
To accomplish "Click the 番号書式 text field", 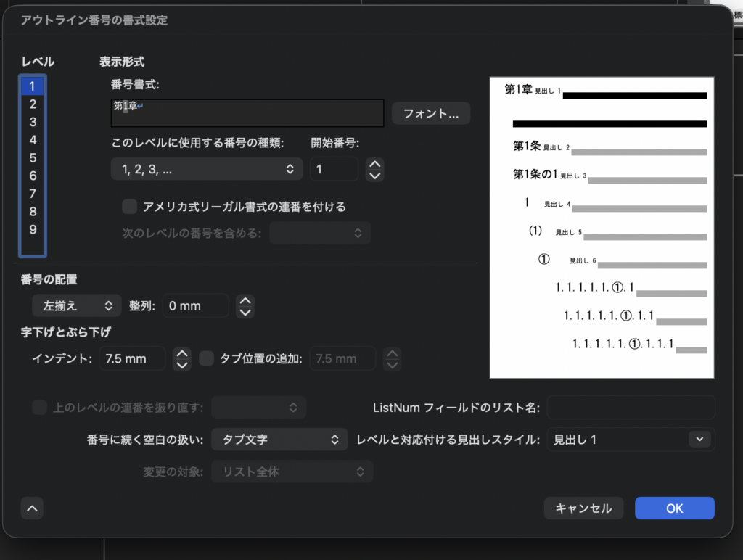I will [247, 112].
